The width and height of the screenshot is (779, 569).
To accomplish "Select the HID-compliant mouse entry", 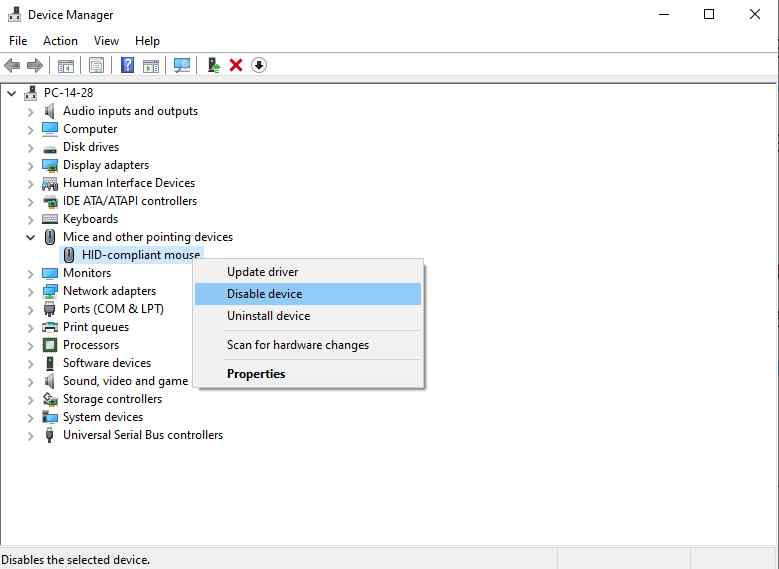I will pos(141,255).
